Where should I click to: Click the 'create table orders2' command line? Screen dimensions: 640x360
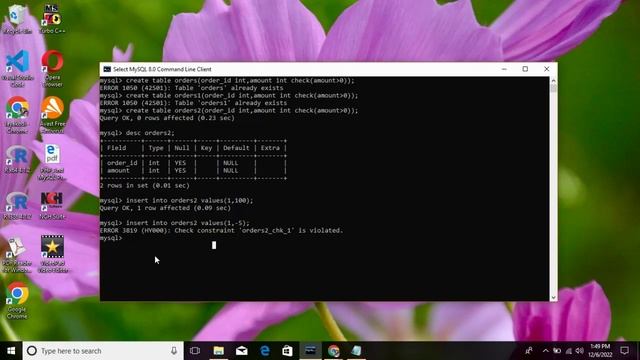tap(229, 111)
